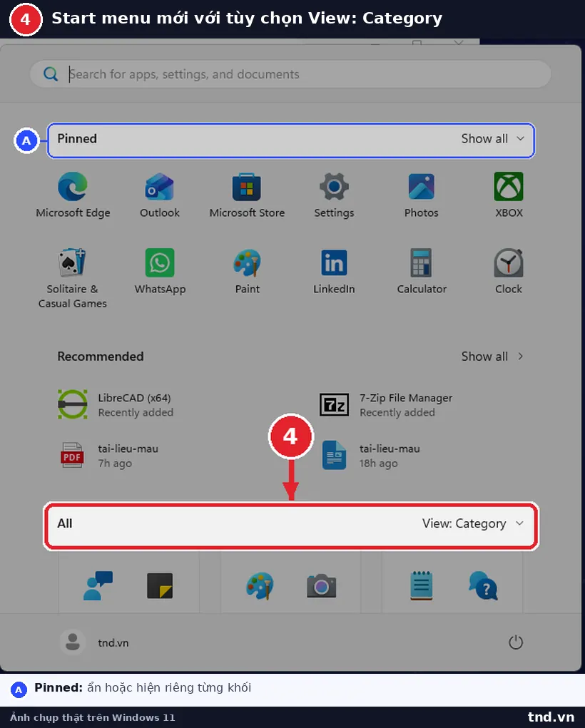Open recommended LibreCAD (x64) entry
Viewport: 585px width, 728px height.
pos(116,405)
